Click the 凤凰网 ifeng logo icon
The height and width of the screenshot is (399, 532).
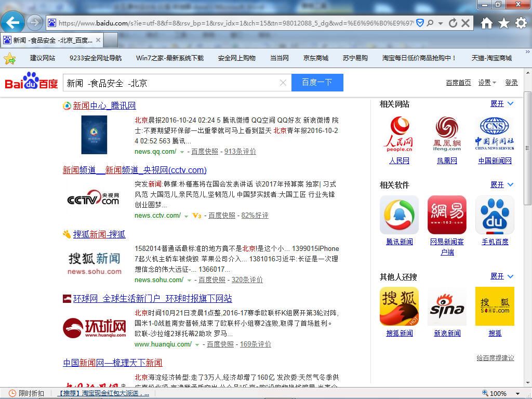447,135
